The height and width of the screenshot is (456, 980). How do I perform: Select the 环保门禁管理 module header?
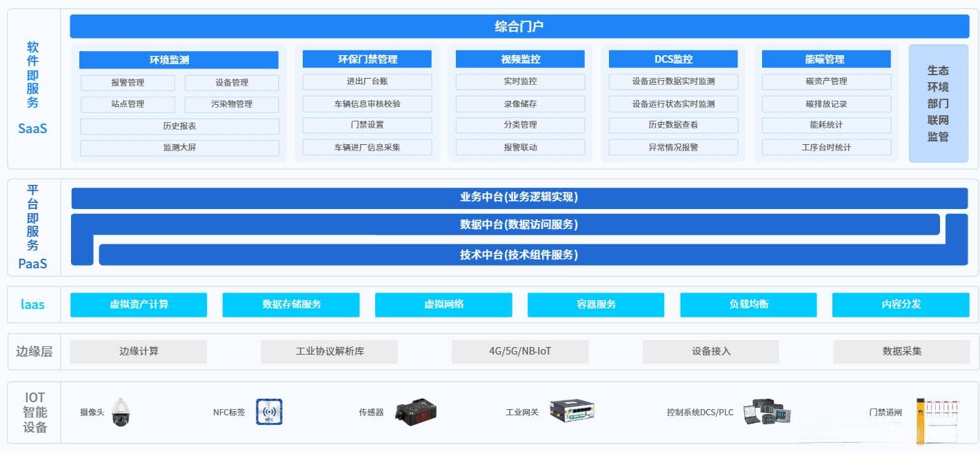[x=367, y=59]
